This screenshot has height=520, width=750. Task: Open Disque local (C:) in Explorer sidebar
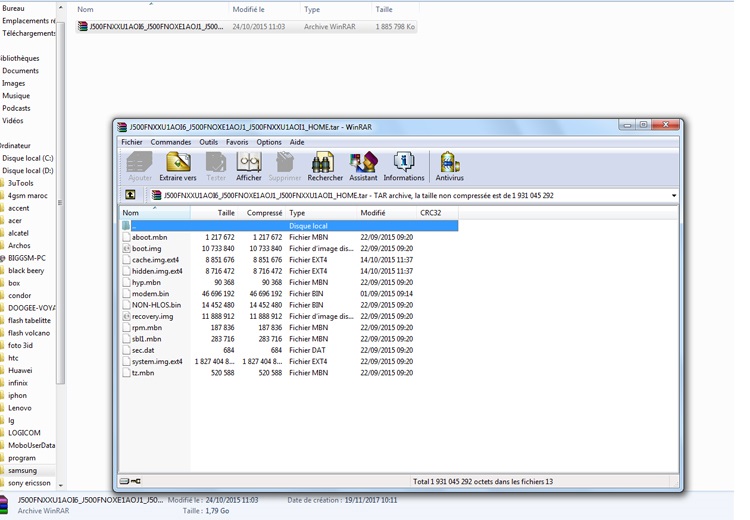click(x=28, y=158)
